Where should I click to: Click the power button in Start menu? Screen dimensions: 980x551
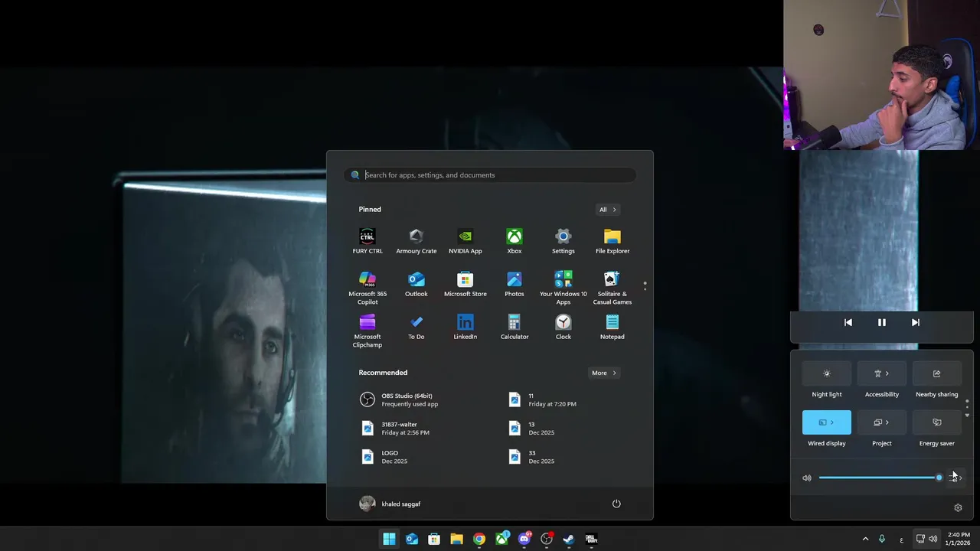click(616, 504)
